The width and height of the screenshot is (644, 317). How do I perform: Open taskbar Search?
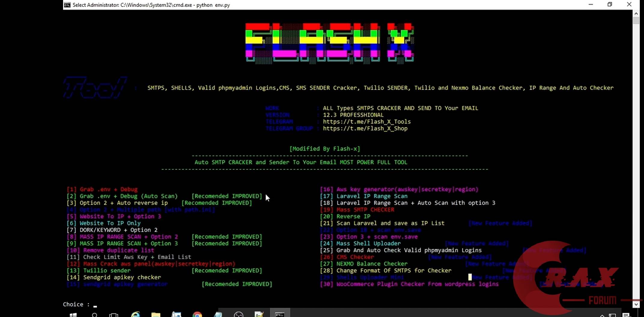tap(94, 315)
